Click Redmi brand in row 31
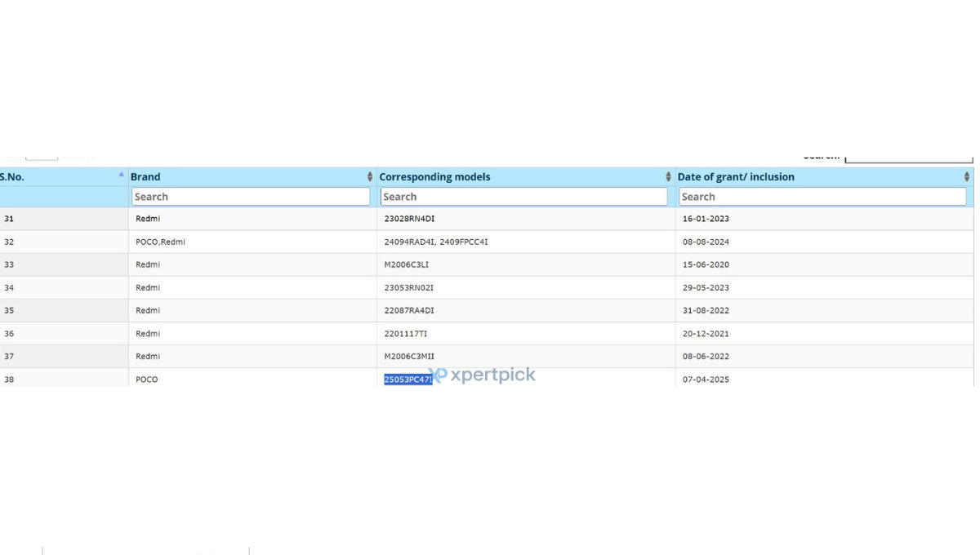The height and width of the screenshot is (555, 980). coord(148,219)
